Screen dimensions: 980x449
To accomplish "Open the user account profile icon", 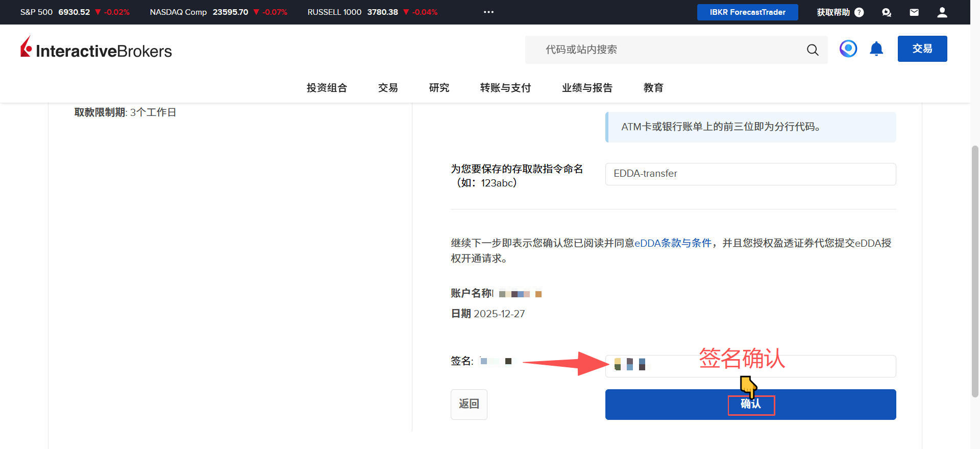I will click(942, 12).
